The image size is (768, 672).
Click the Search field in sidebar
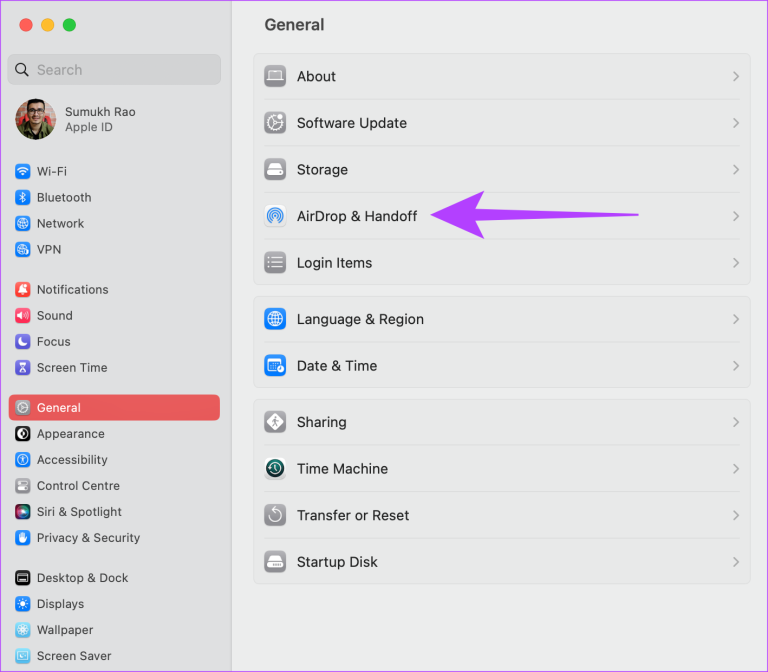[114, 70]
